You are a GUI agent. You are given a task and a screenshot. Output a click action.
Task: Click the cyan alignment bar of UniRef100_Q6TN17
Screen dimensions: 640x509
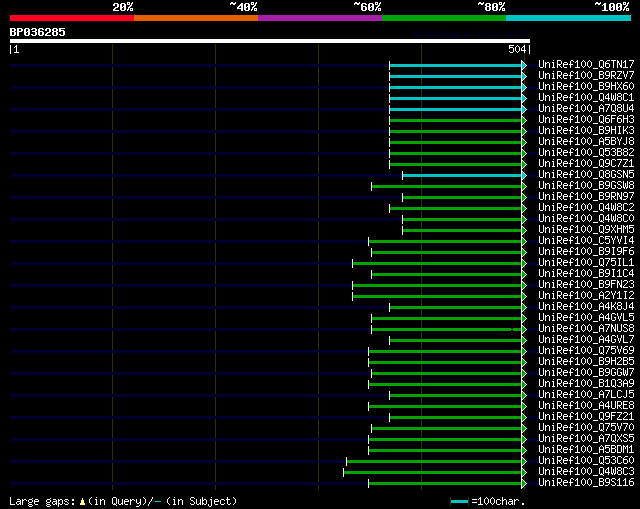point(456,65)
